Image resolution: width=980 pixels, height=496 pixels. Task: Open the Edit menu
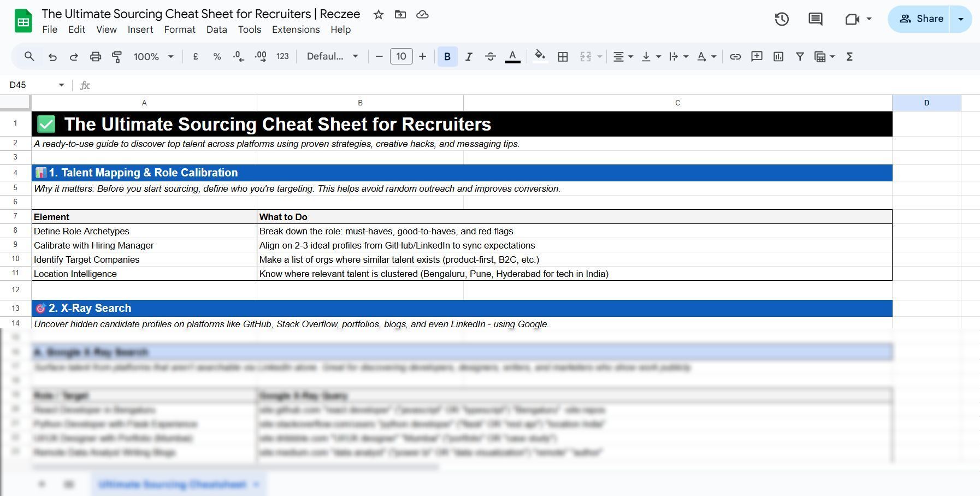click(x=76, y=29)
